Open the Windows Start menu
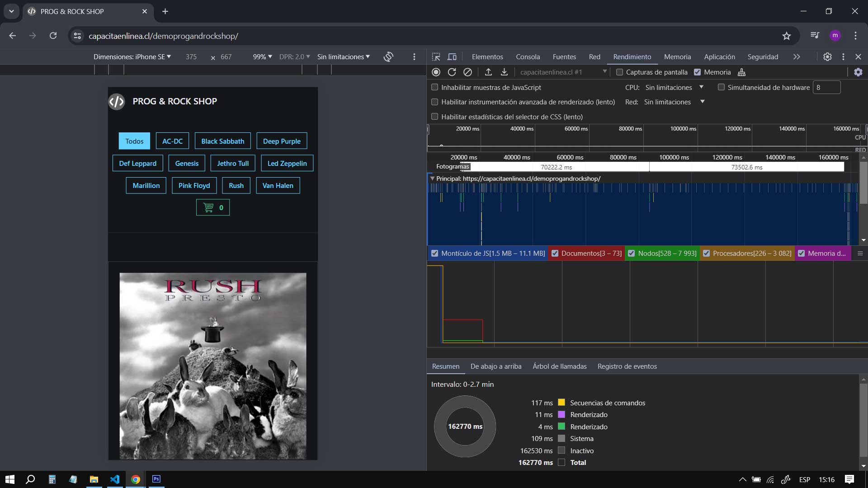Screen dimensions: 868x488 10,479
